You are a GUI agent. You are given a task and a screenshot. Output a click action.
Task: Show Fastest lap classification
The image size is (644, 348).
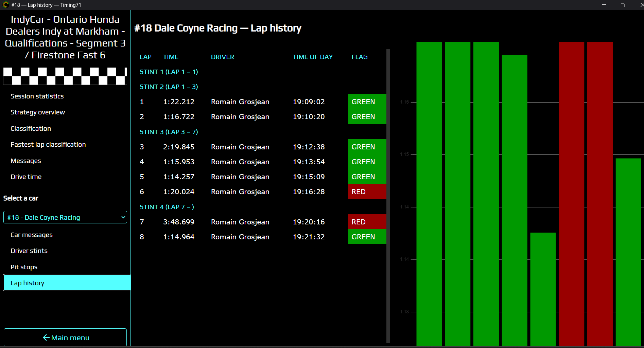[x=48, y=144]
